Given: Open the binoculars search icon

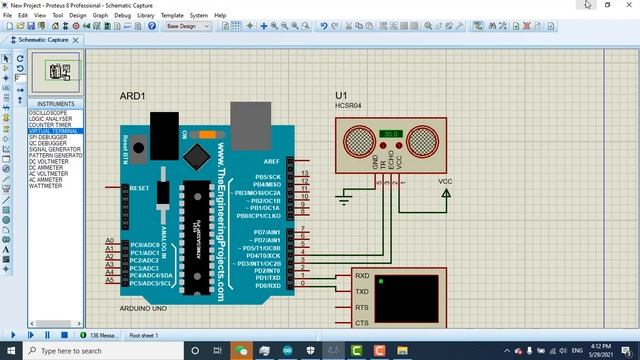Looking at the screenshot, I should click(492, 26).
